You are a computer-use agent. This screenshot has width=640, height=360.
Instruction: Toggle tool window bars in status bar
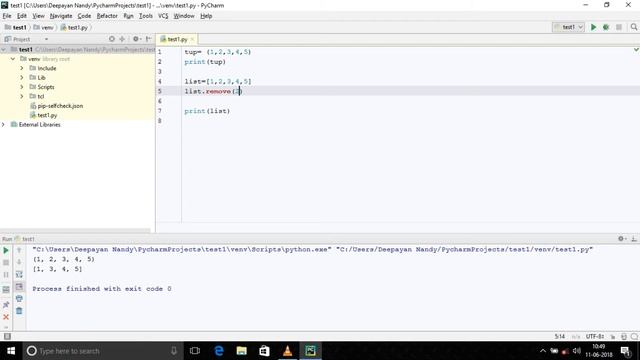point(7,336)
